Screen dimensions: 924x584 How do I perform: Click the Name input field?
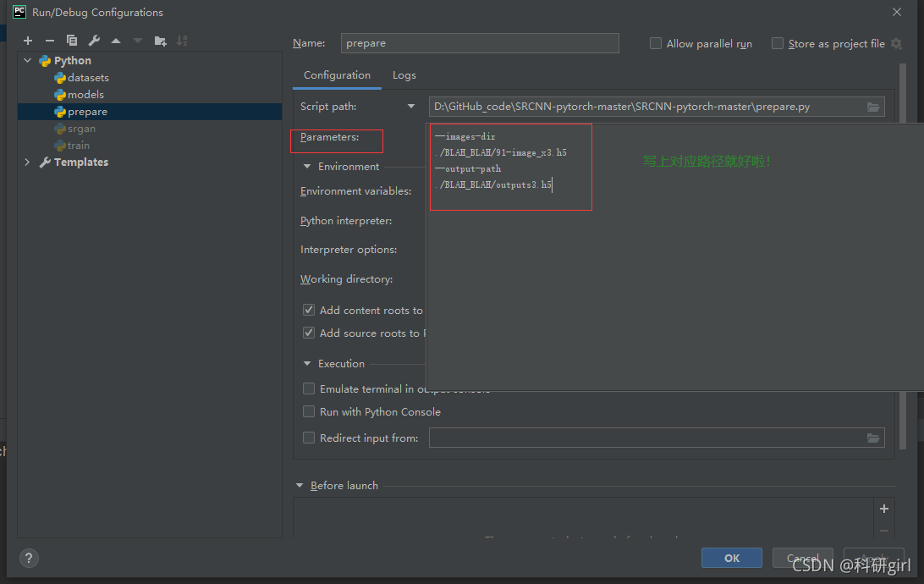(480, 43)
